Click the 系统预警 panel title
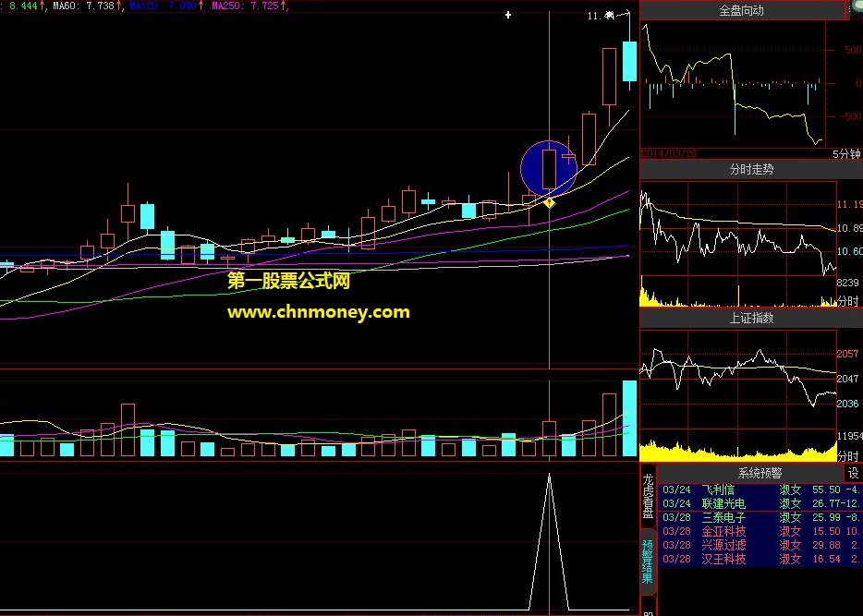 760,473
